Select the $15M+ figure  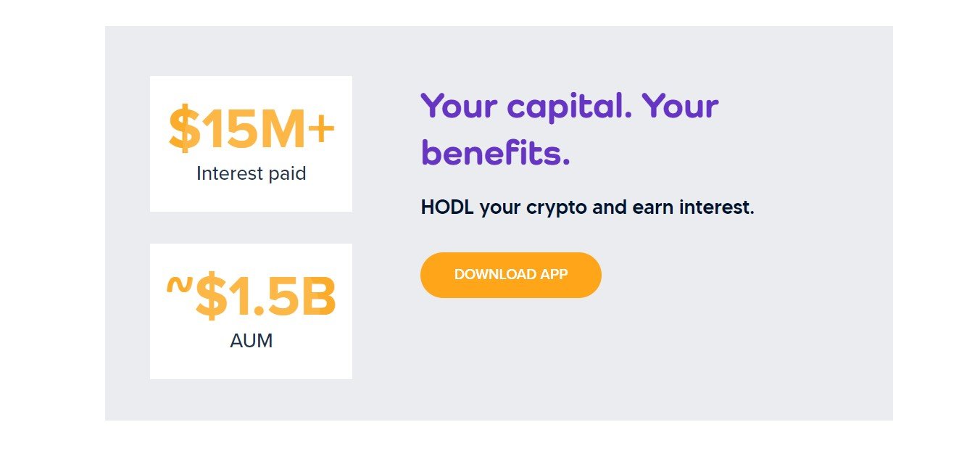click(x=251, y=129)
